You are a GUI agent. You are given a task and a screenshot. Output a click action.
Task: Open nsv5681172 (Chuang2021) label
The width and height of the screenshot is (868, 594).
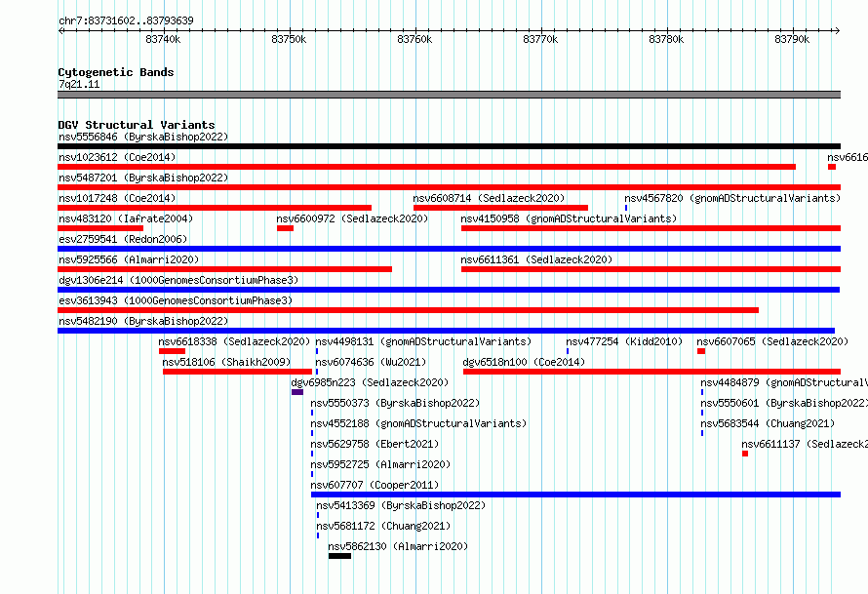383,526
